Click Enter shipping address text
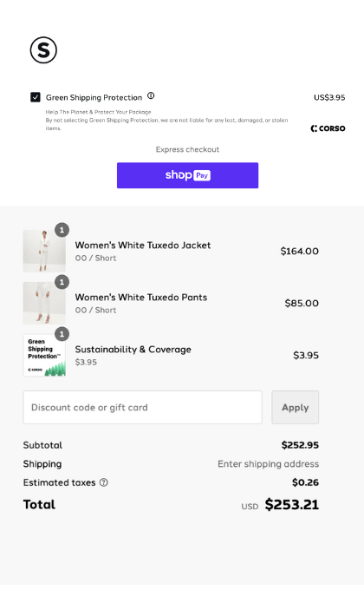Screen dimensions: 364x603 point(268,464)
